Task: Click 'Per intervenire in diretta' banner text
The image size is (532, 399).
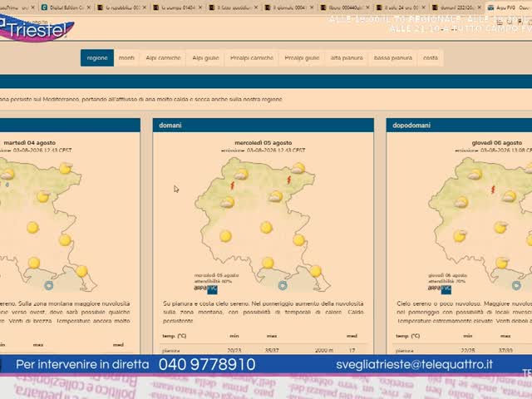Action: (x=82, y=365)
